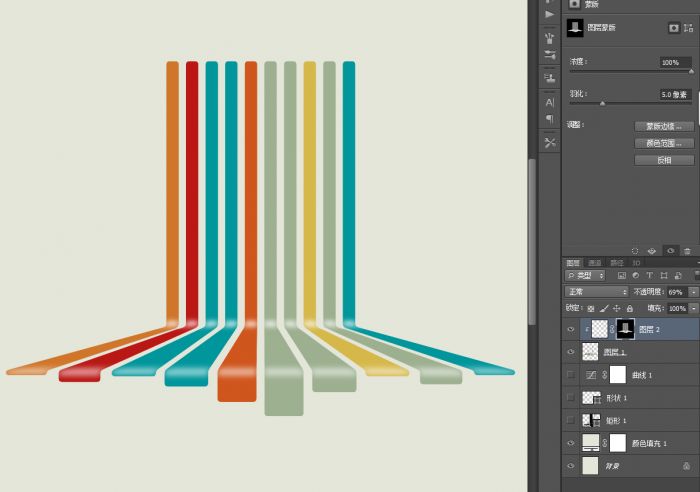Image resolution: width=700 pixels, height=492 pixels.
Task: Click the vector mask icon in Properties
Action: tap(688, 28)
